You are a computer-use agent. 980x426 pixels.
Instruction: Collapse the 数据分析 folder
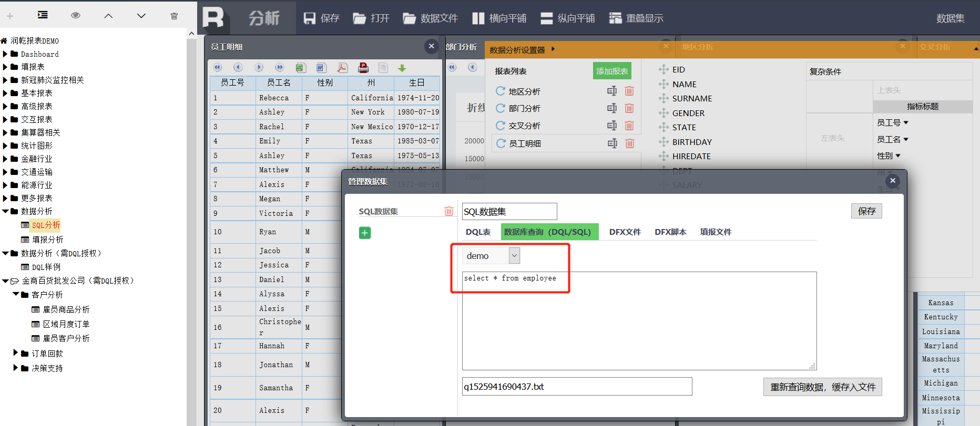click(x=5, y=211)
